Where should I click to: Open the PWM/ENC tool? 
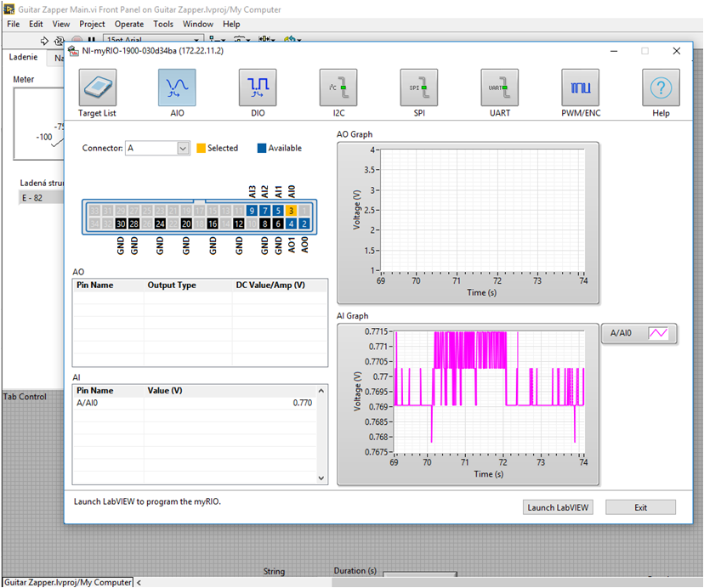(x=580, y=88)
